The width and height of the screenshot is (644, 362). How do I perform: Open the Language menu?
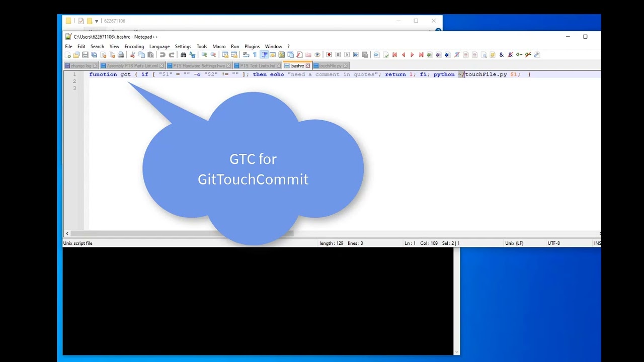(x=159, y=46)
